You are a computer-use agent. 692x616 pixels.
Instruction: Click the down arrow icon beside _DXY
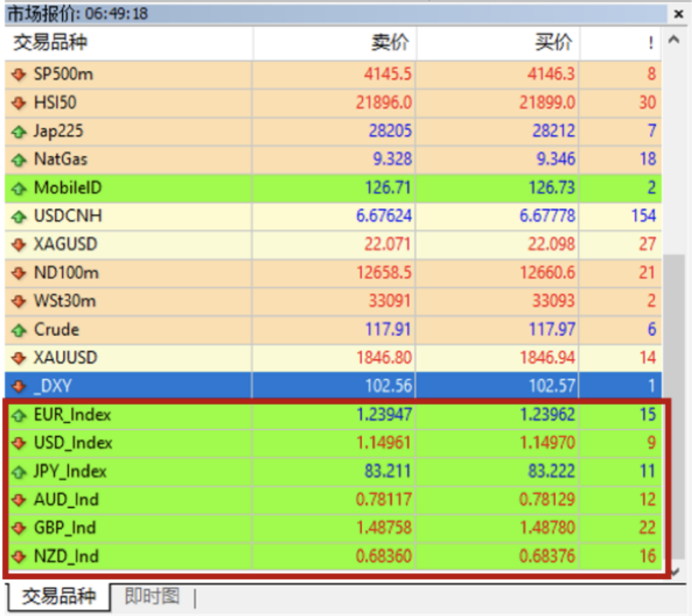coord(19,387)
